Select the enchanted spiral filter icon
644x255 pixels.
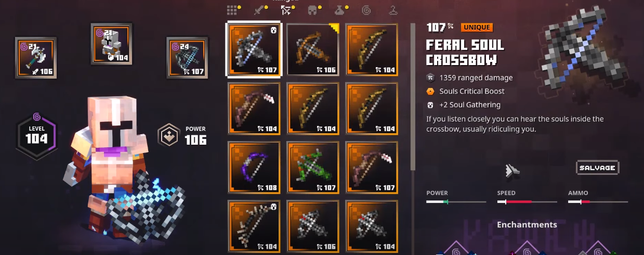(x=366, y=10)
